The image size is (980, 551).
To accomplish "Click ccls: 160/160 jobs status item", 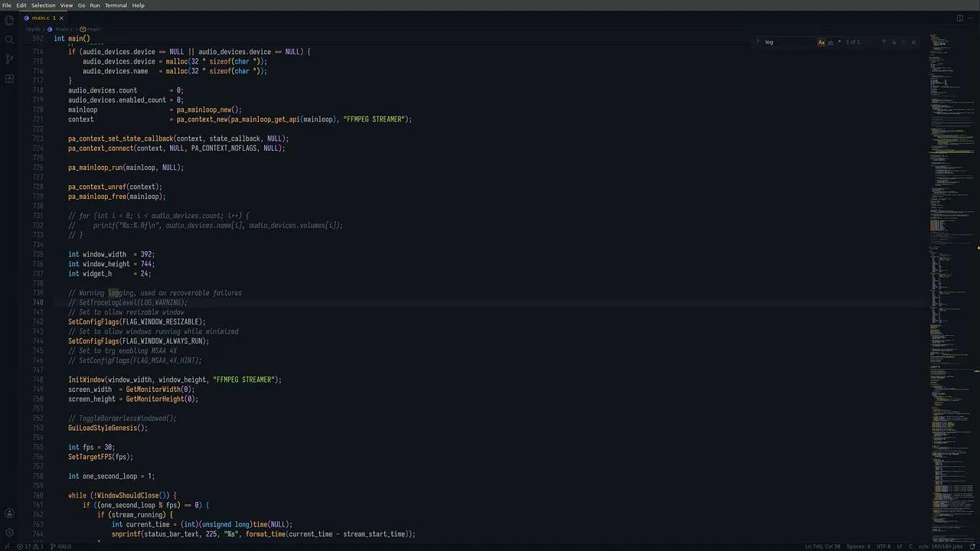I will tap(940, 546).
